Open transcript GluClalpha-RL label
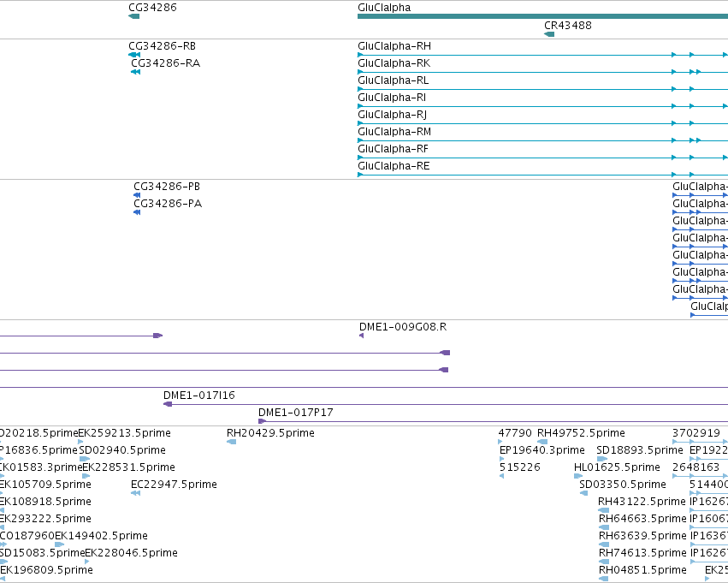The image size is (728, 583). point(394,80)
